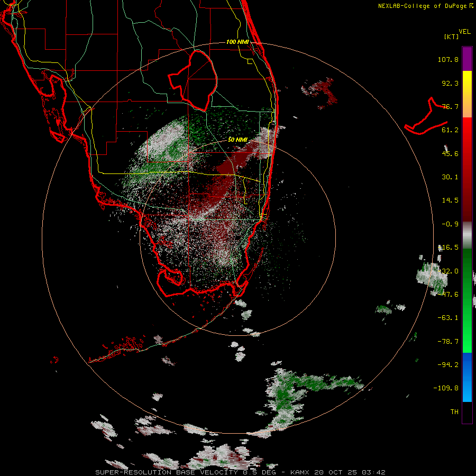The height and width of the screenshot is (476, 476).
Task: Click the Bahamas island outline at right
Action: point(426,116)
